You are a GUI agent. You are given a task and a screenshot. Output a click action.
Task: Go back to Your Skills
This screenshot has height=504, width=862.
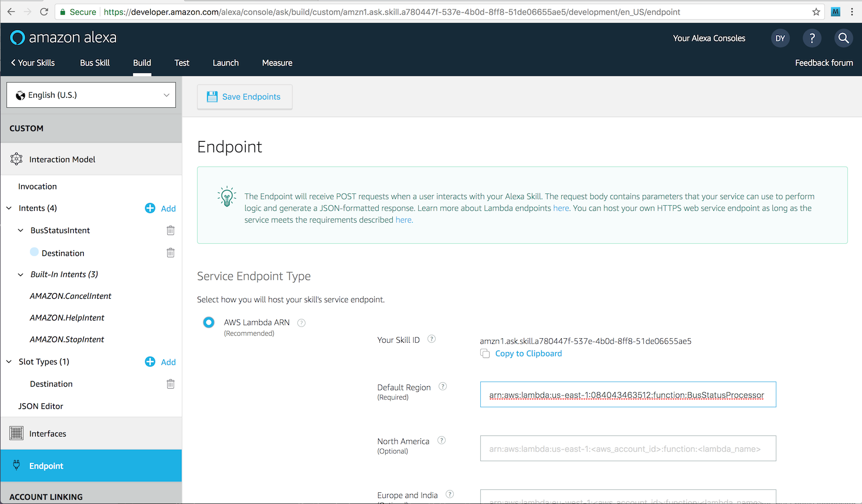click(33, 63)
